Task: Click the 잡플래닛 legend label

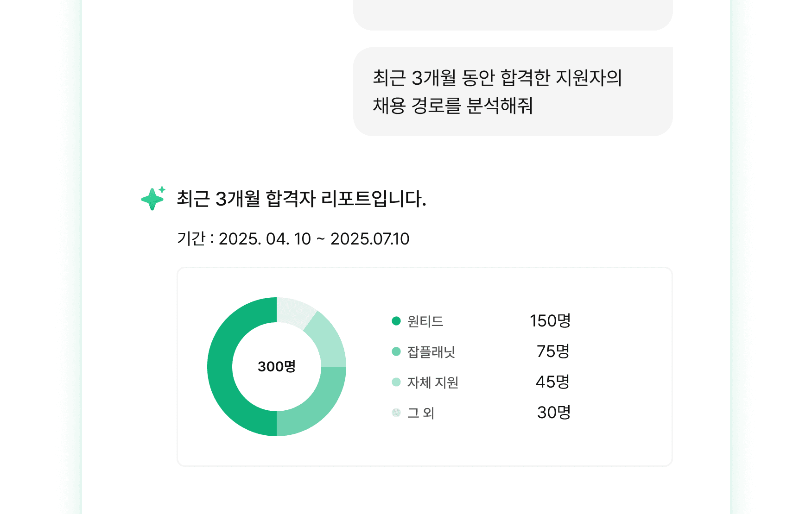Action: 431,352
